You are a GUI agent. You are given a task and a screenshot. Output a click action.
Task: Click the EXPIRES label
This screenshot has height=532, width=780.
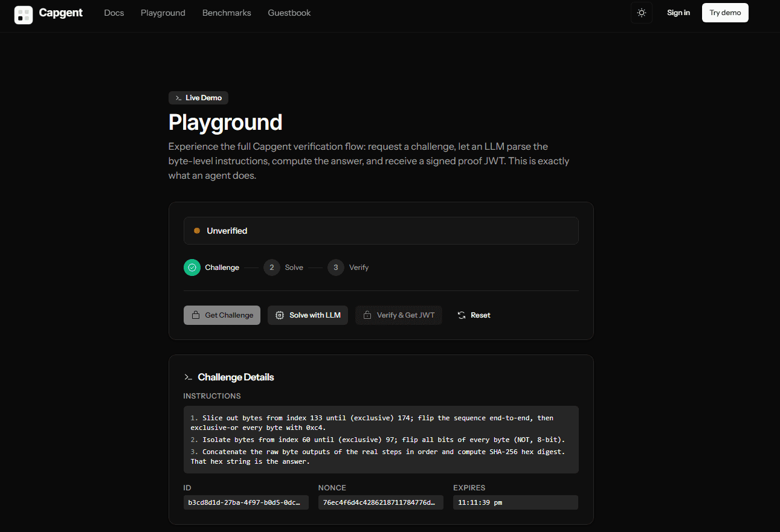(469, 488)
